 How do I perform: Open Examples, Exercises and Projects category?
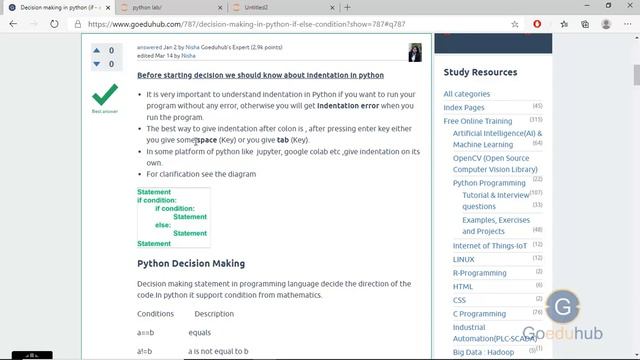[x=496, y=225]
